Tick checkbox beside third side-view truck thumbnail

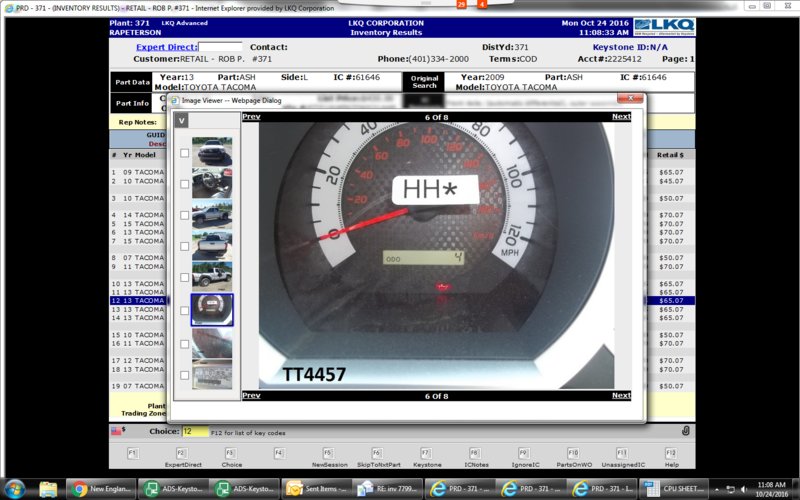(x=185, y=215)
